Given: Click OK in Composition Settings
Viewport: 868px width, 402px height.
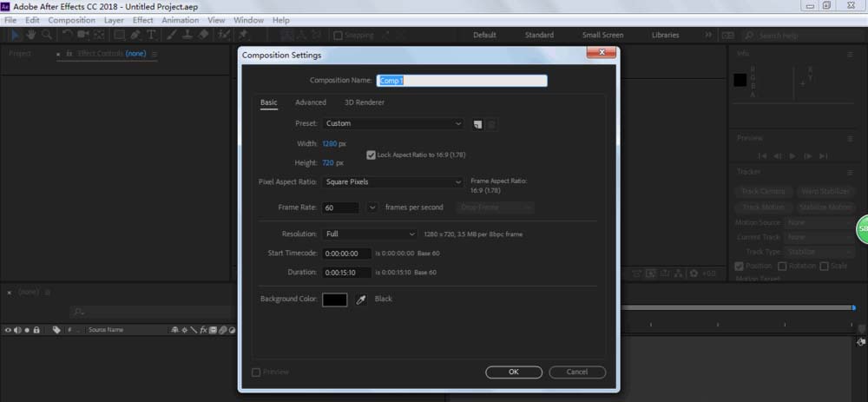Looking at the screenshot, I should click(x=514, y=372).
